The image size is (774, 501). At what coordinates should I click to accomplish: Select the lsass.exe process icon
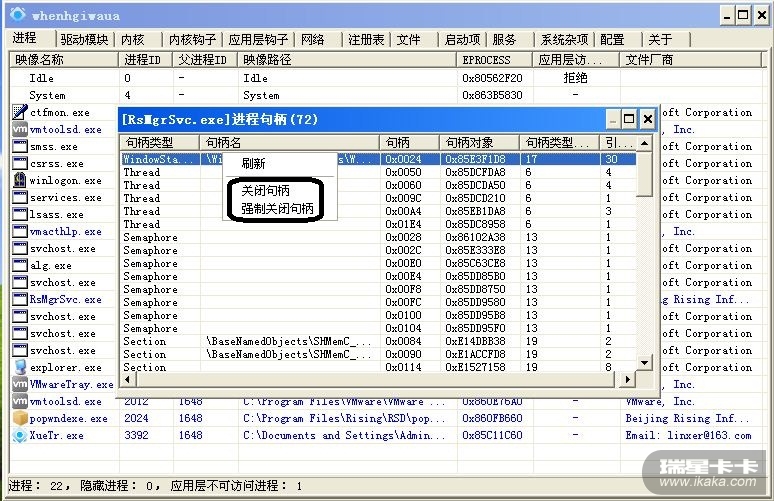(x=20, y=214)
